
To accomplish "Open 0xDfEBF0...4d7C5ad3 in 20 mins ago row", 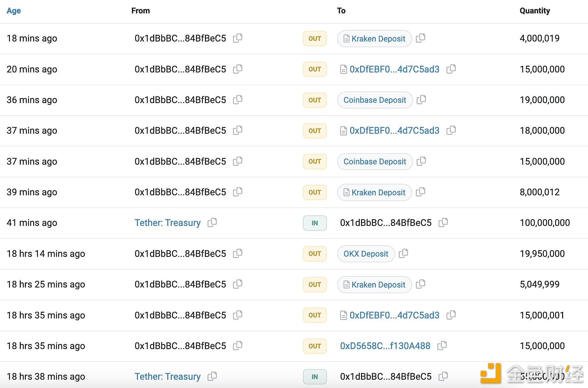I will coord(394,69).
